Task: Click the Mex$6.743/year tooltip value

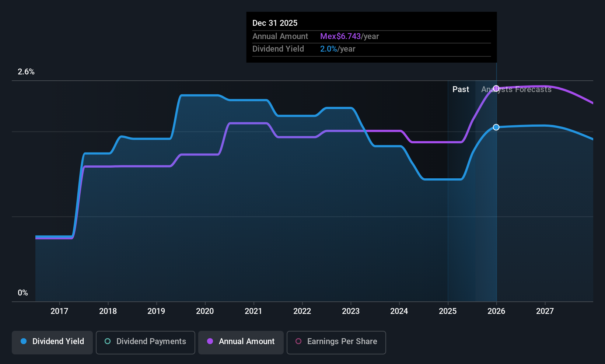Action: coord(349,36)
